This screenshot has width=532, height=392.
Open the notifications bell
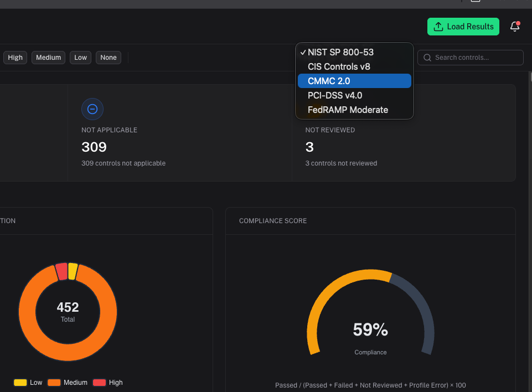click(515, 27)
